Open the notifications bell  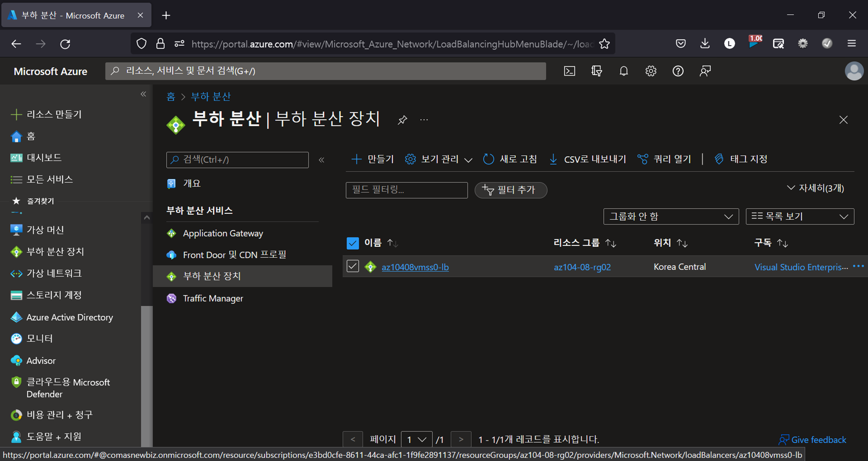point(624,71)
